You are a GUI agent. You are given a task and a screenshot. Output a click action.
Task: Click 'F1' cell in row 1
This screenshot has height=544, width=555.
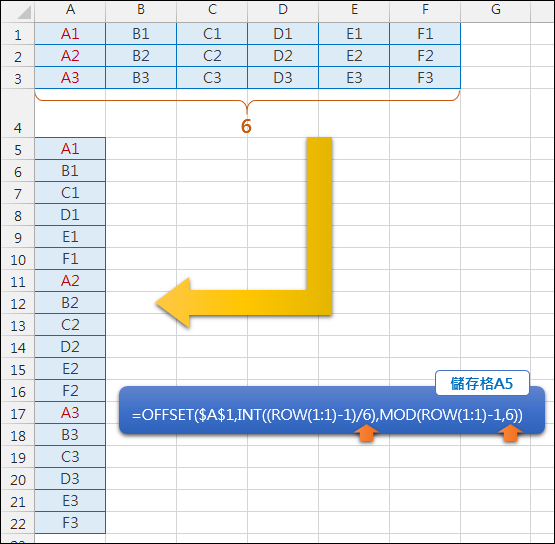click(425, 34)
